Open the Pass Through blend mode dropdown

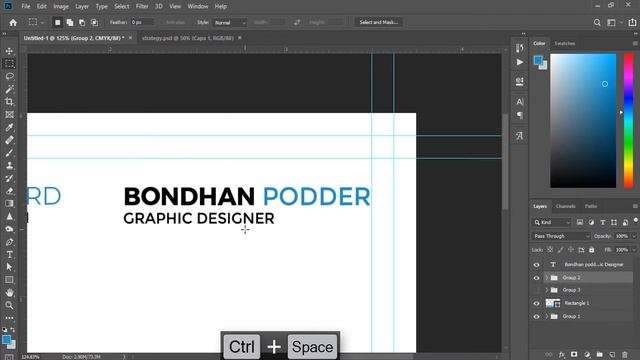click(x=561, y=236)
